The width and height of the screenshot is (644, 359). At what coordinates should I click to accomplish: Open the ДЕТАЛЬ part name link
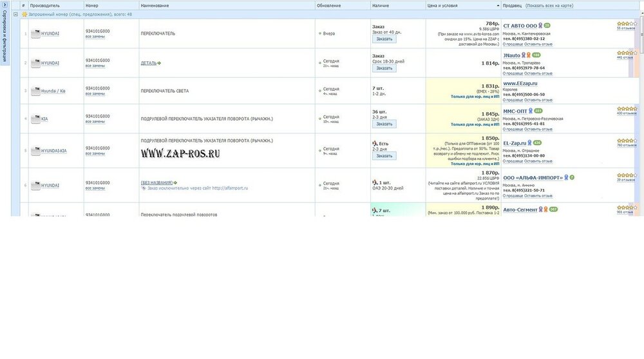click(x=149, y=63)
